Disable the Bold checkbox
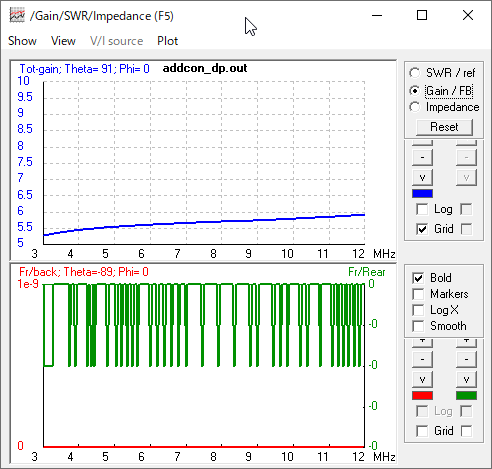This screenshot has height=469, width=492. (418, 278)
